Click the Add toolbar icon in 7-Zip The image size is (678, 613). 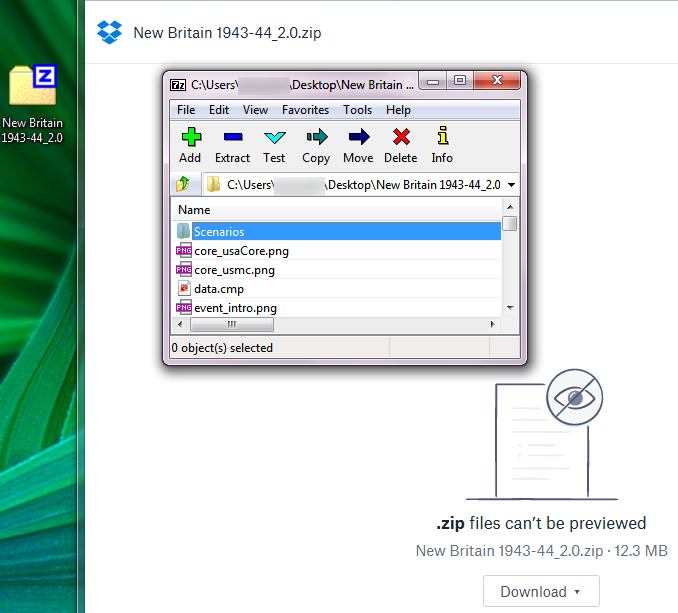(x=190, y=137)
